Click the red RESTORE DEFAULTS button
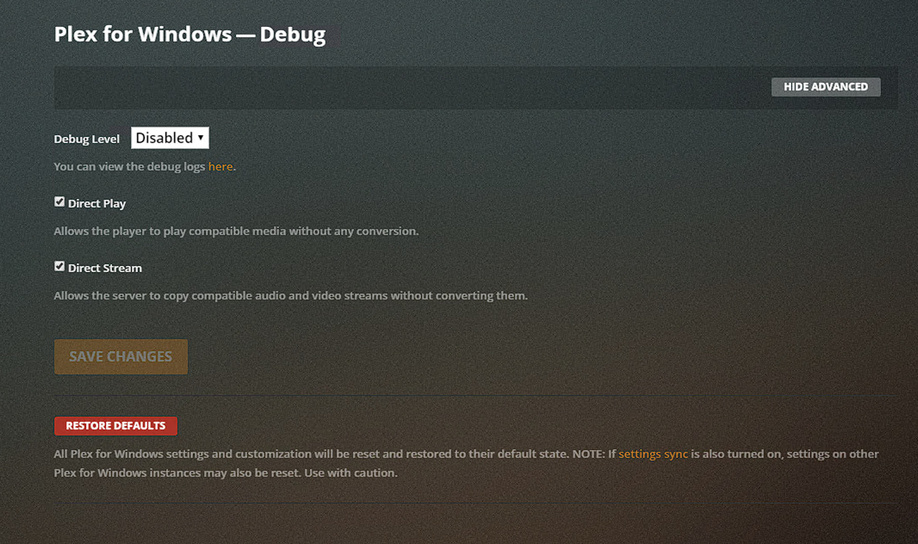The image size is (918, 544). (115, 426)
